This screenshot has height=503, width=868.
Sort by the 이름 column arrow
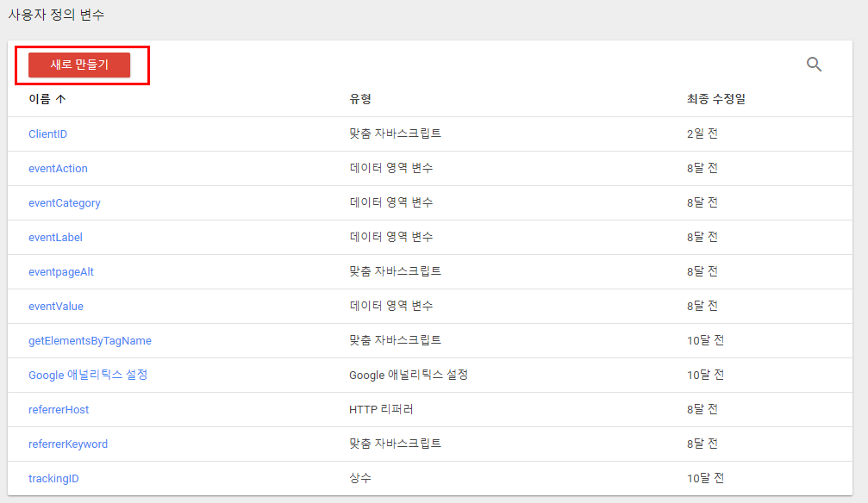tap(60, 99)
